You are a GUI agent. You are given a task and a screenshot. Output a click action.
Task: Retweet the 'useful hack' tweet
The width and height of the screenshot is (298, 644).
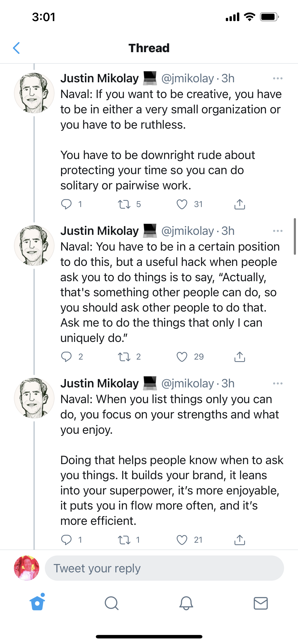[124, 357]
